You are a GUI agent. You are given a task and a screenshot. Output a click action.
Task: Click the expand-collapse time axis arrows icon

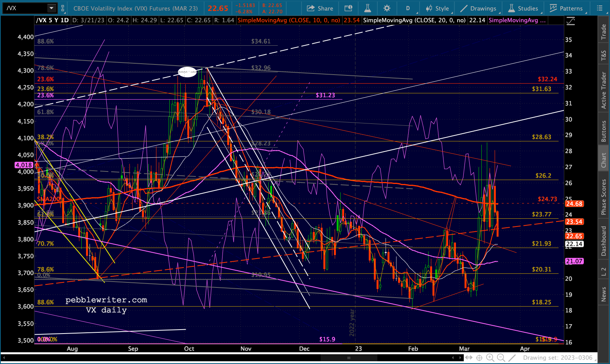point(468,357)
